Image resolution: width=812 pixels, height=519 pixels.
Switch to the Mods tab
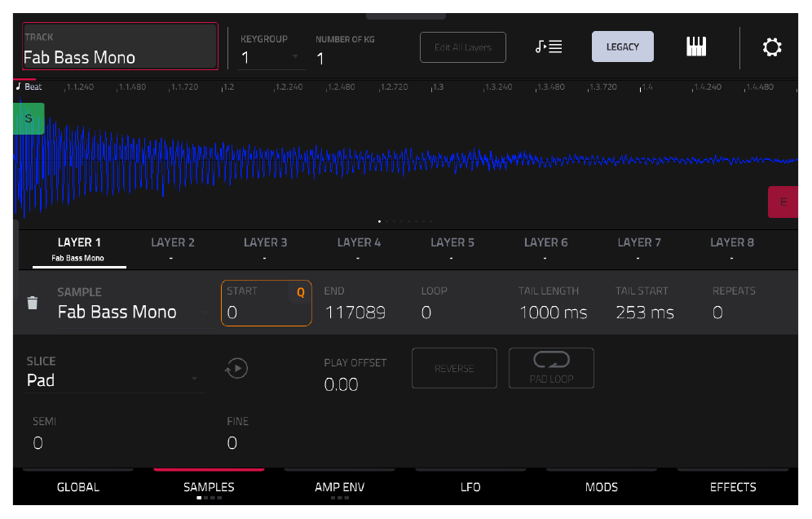(x=601, y=487)
